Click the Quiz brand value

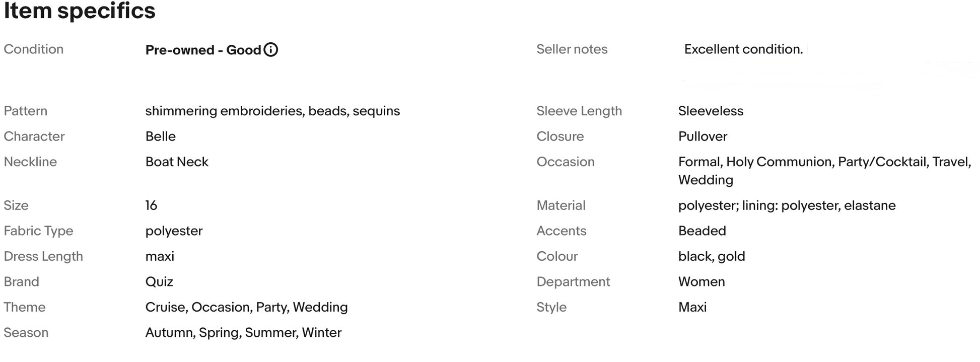click(159, 282)
